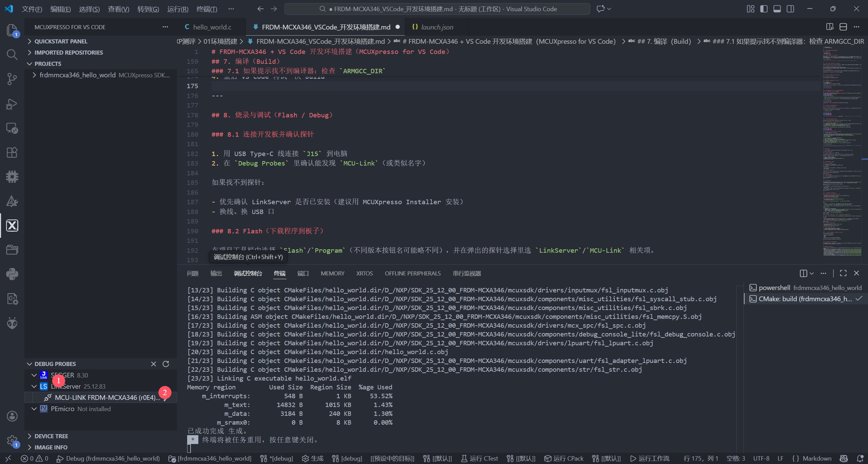This screenshot has height=464, width=868.
Task: Click 运行 CTest in status bar
Action: click(x=479, y=459)
